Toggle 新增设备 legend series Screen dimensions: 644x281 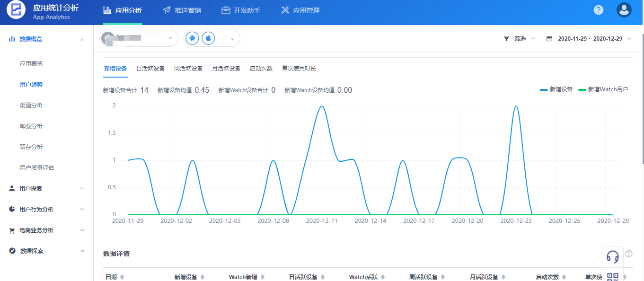pyautogui.click(x=556, y=89)
